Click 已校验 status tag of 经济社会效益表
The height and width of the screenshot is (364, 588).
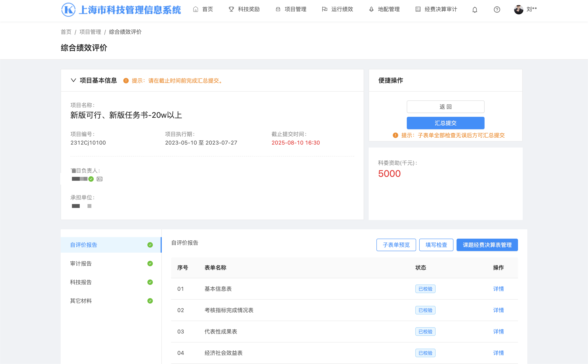[425, 353]
